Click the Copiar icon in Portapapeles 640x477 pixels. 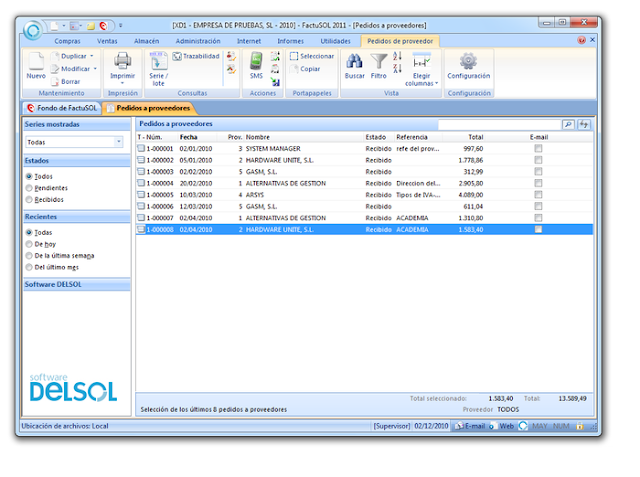(x=294, y=69)
